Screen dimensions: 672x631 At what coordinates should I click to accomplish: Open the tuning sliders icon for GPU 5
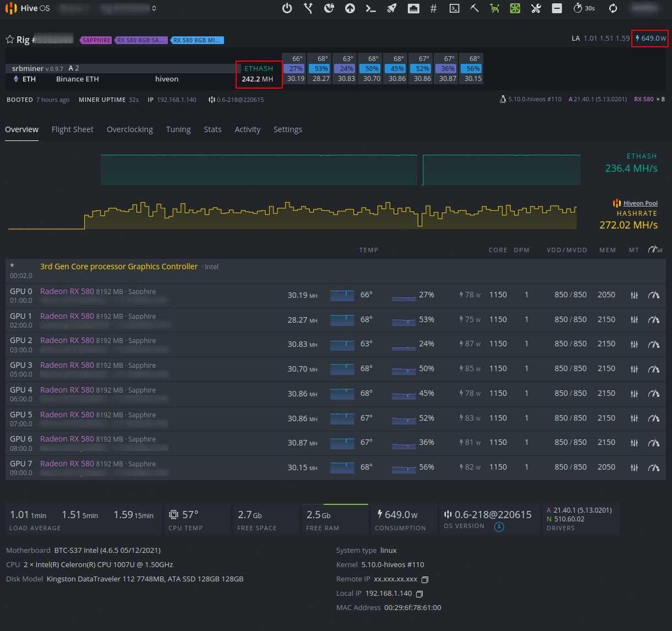click(634, 418)
